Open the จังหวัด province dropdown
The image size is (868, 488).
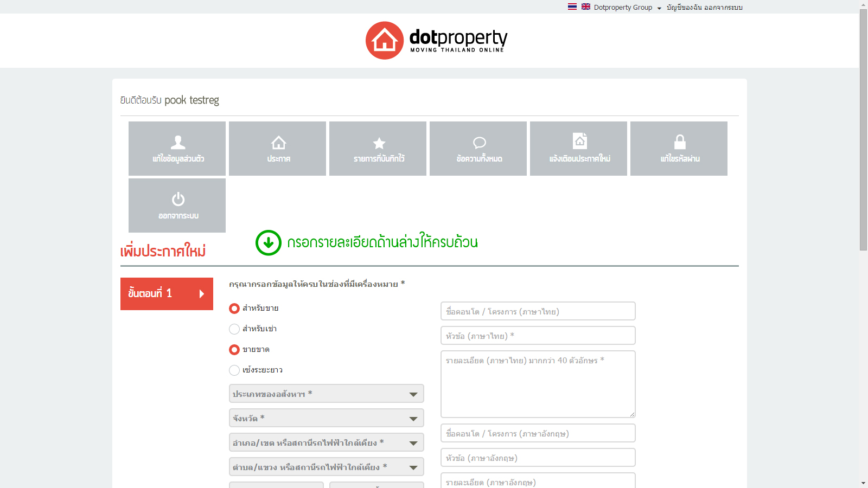(x=326, y=419)
